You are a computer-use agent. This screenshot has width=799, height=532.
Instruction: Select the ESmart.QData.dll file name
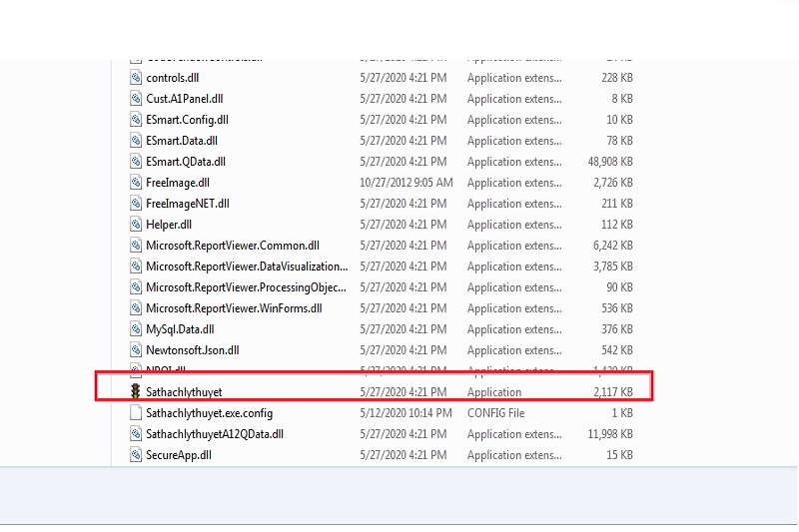(186, 162)
